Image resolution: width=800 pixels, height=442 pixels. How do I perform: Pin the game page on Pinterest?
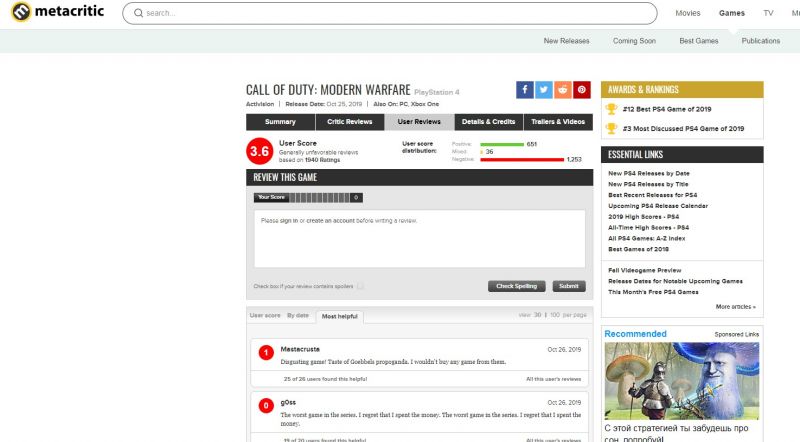(582, 90)
